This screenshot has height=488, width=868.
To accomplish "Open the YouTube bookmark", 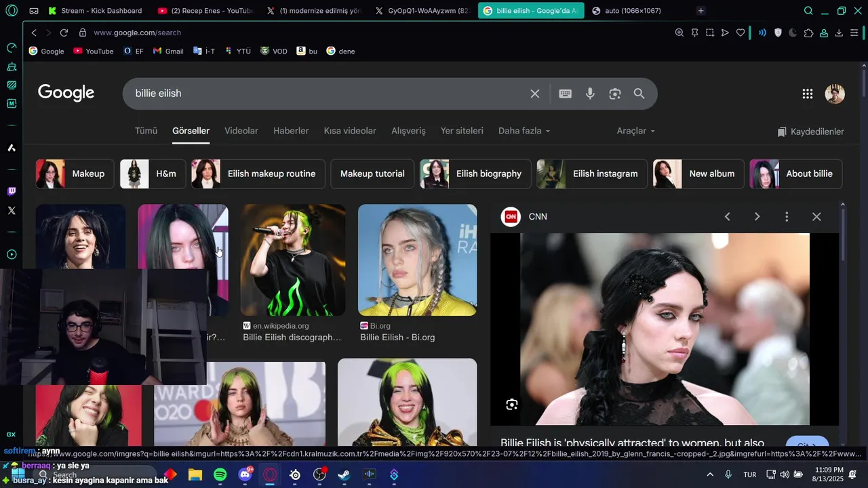I will [x=94, y=51].
